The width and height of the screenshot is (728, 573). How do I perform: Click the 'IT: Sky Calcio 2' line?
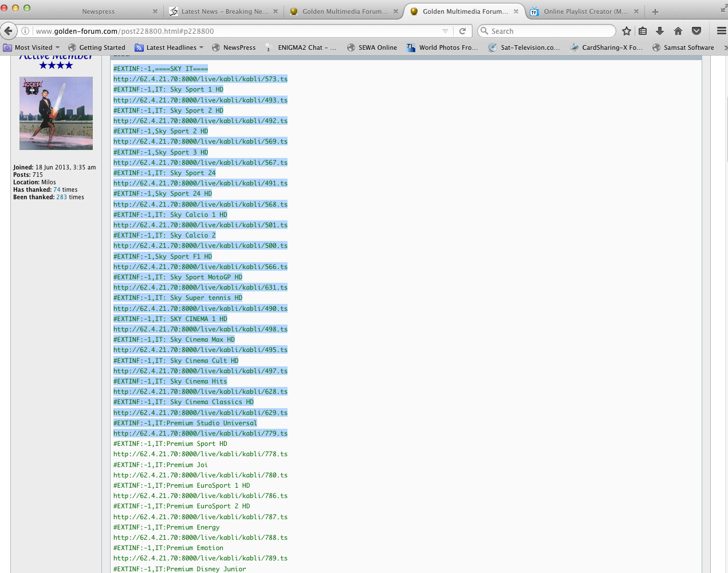(164, 235)
